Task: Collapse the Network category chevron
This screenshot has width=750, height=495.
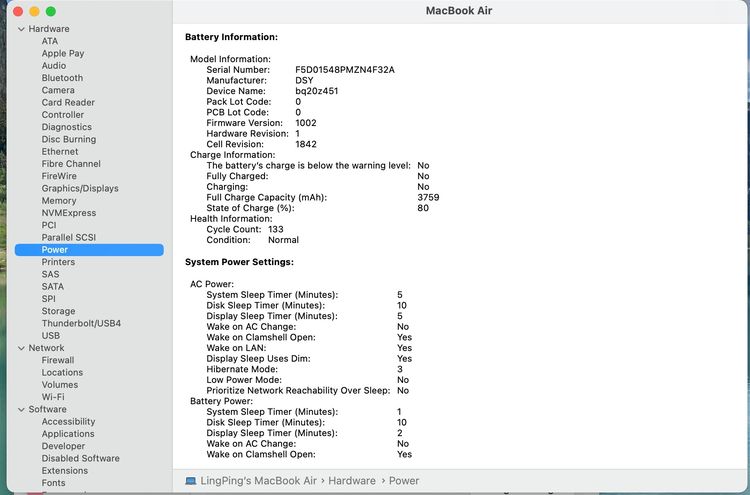Action: 21,348
